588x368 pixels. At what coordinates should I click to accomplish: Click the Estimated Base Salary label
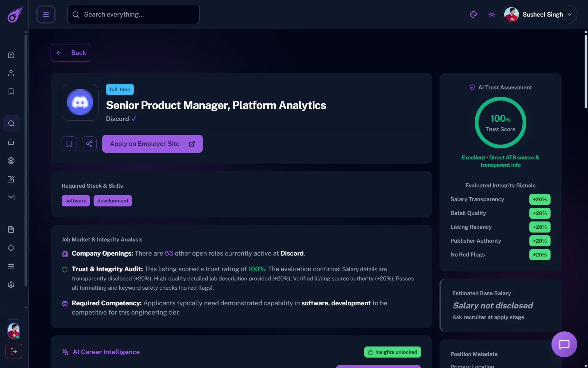[482, 293]
